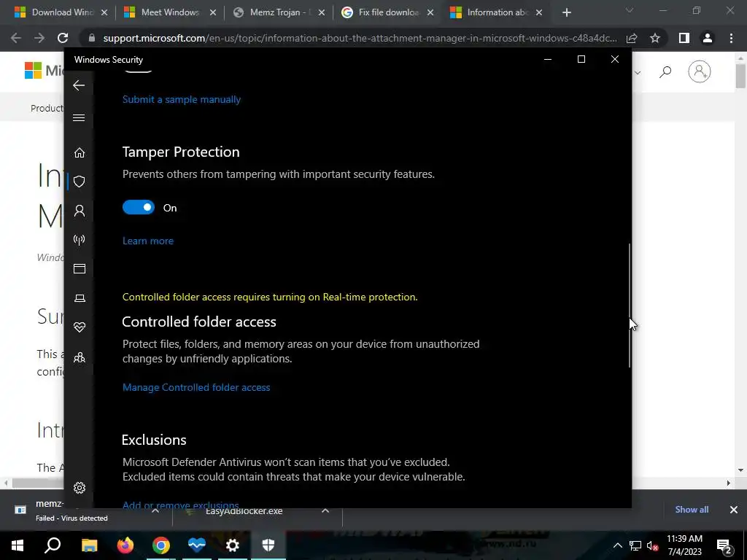Open Submit a sample manually link
This screenshot has height=560, width=747.
coord(182,99)
